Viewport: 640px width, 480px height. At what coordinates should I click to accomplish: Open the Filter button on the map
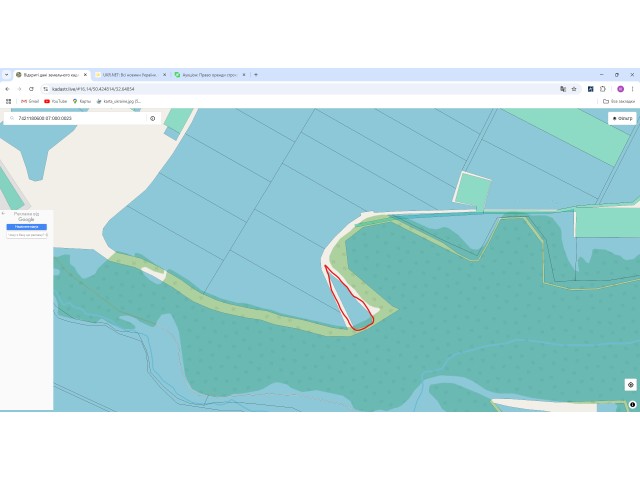[x=622, y=118]
